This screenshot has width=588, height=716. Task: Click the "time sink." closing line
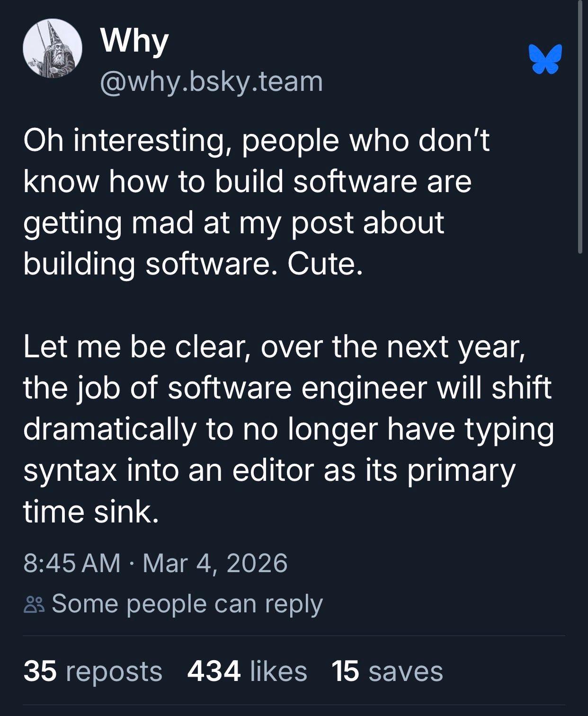[x=91, y=512]
